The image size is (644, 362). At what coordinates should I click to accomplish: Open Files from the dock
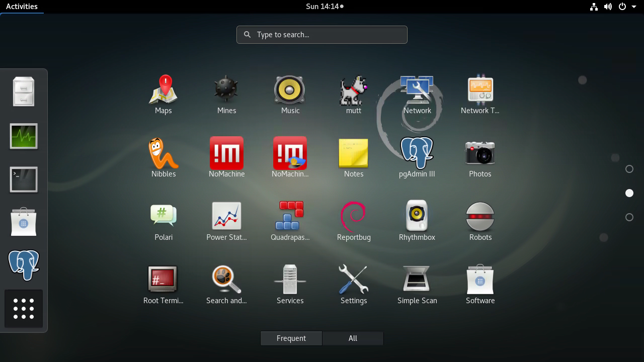coord(24,92)
